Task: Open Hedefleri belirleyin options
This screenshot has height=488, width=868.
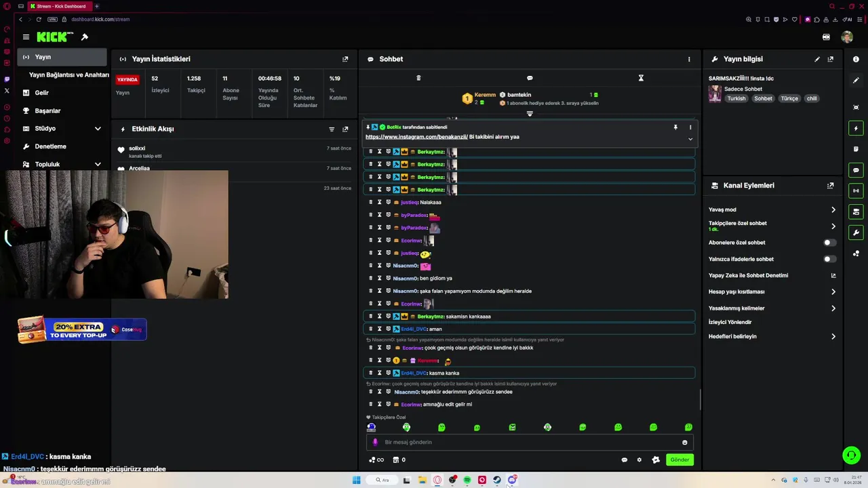Action: pyautogui.click(x=833, y=336)
